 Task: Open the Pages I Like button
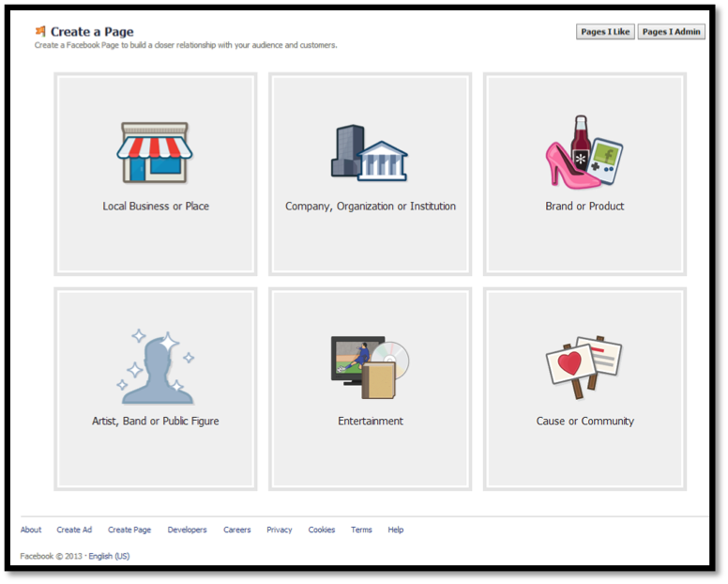click(605, 32)
